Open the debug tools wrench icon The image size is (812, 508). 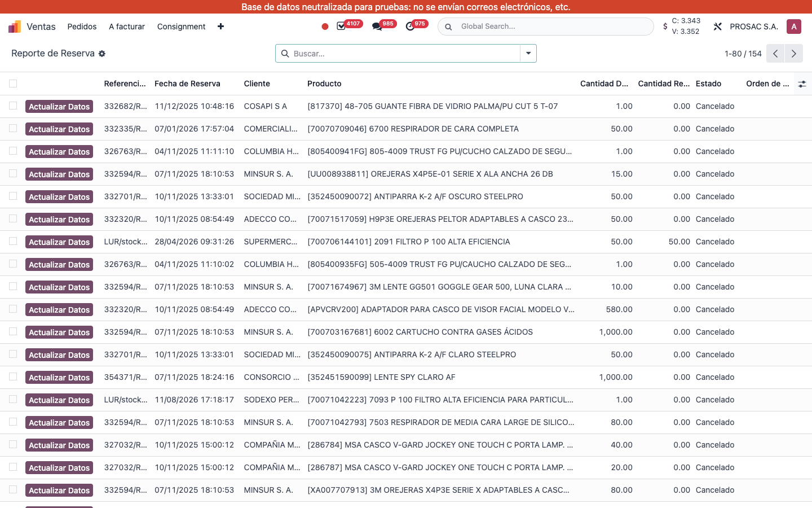717,27
